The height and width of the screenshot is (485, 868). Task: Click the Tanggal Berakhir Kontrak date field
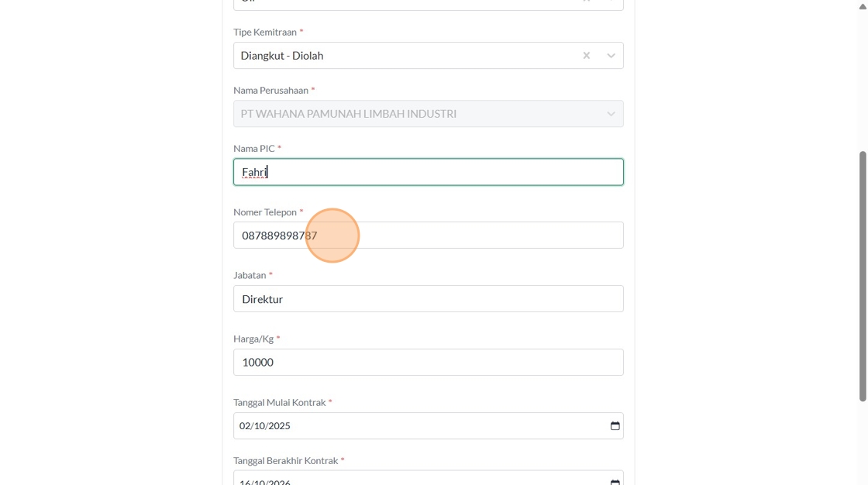tap(418, 480)
